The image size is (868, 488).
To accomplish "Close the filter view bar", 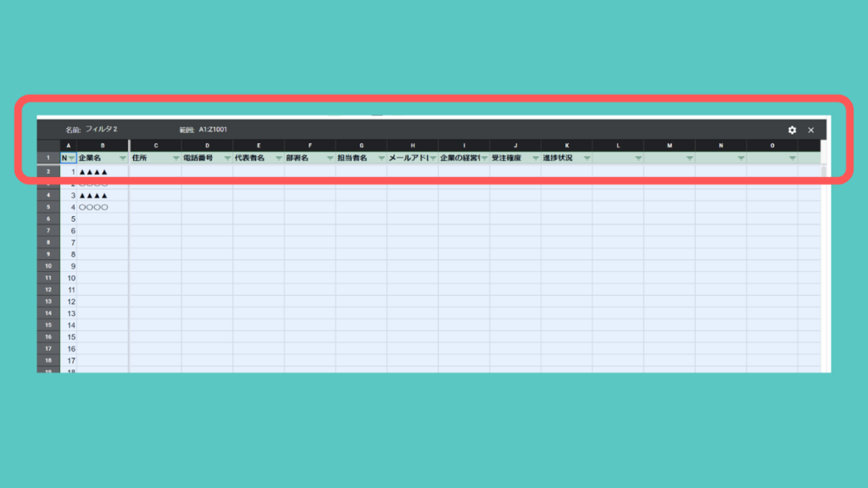I will (810, 130).
